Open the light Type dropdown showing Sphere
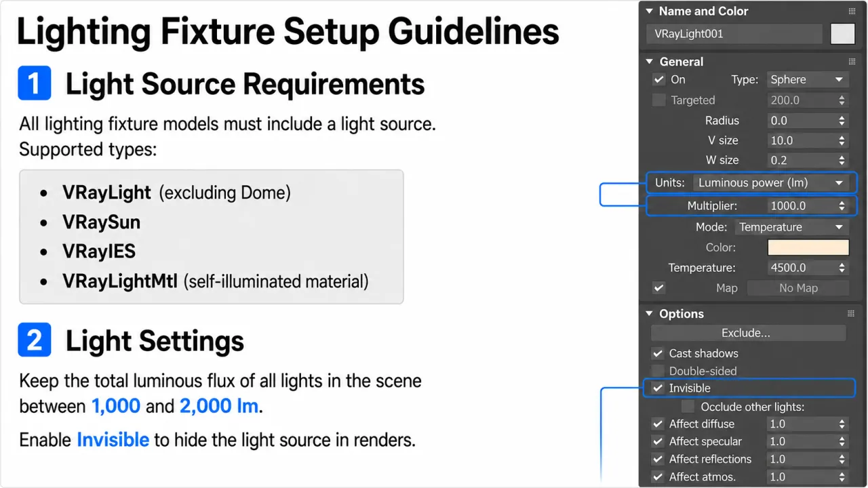Viewport: 868px width, 488px height. [808, 79]
